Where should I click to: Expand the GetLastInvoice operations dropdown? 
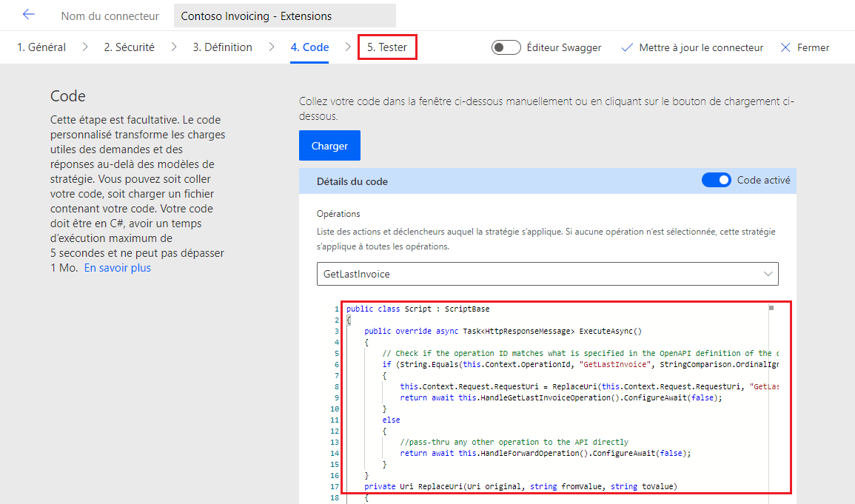tap(767, 274)
